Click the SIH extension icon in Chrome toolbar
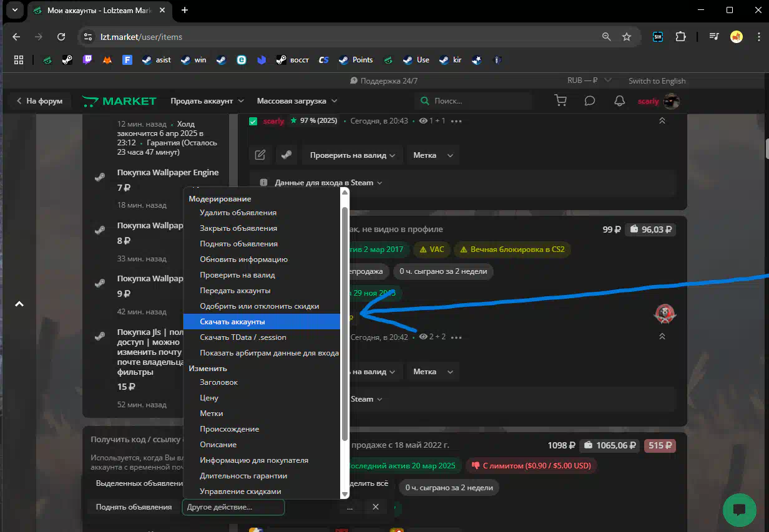Viewport: 769px width, 532px height. [657, 37]
